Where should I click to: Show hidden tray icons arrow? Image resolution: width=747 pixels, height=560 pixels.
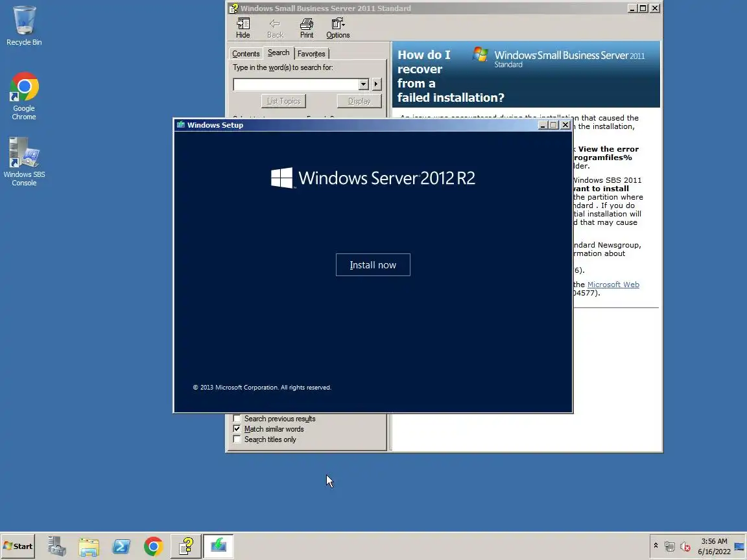tap(656, 546)
